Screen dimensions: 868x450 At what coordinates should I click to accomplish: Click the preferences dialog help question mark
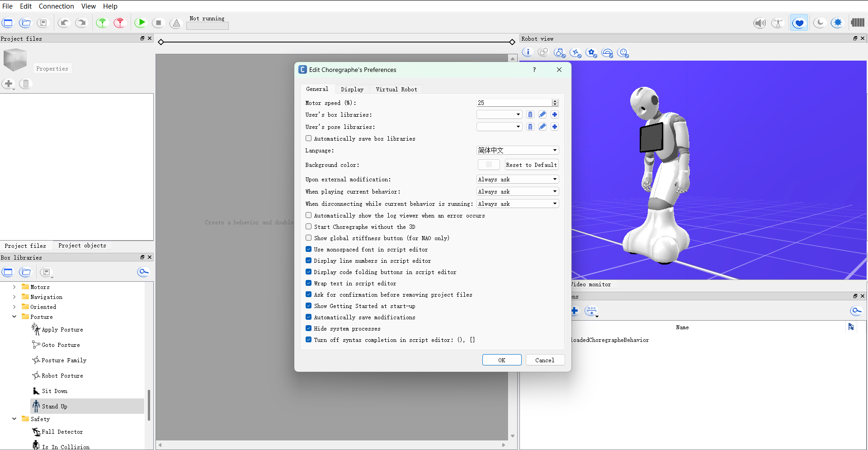click(534, 70)
